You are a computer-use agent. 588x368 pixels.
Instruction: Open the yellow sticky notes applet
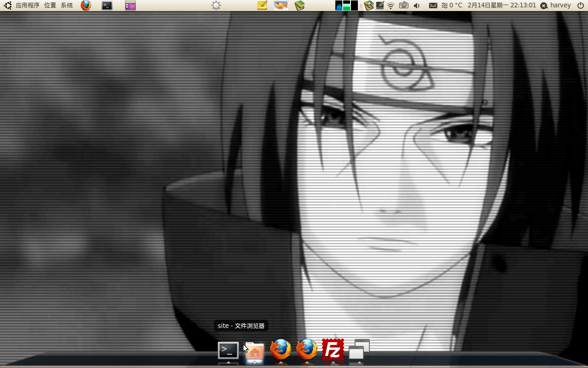262,6
